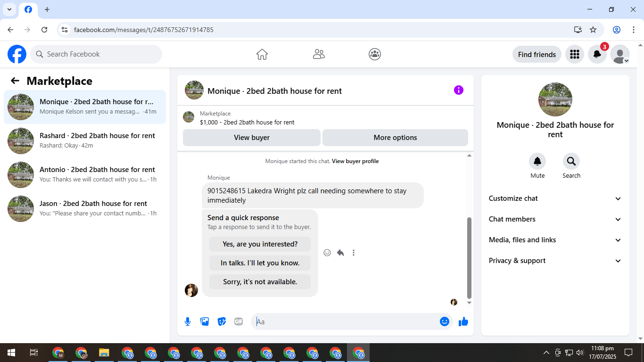Open Task View on the taskbar
The height and width of the screenshot is (362, 644).
tap(34, 353)
